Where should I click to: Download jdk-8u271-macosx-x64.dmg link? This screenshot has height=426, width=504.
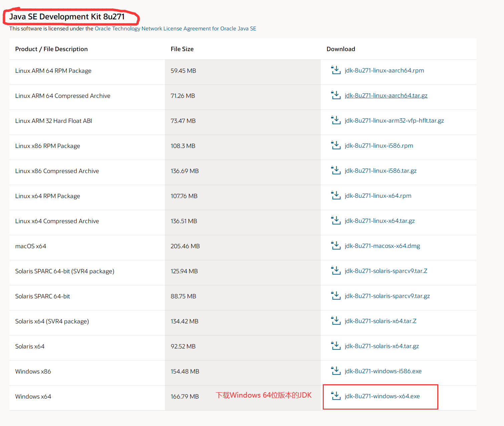[383, 246]
